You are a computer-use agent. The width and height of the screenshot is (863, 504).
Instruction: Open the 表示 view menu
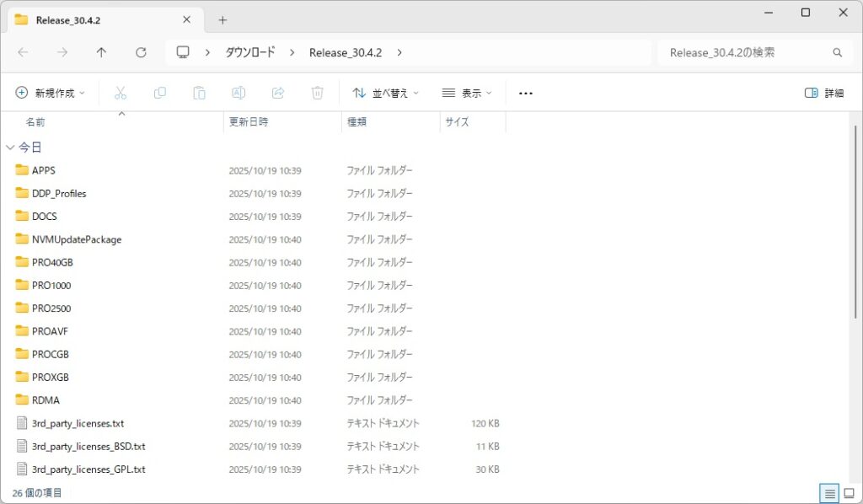click(x=467, y=93)
